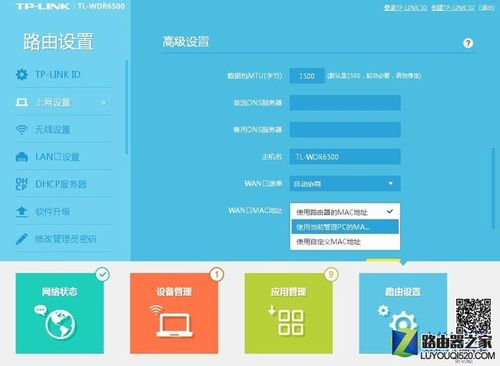Click the 退出 logout link
The width and height of the screenshot is (500, 366).
pyautogui.click(x=487, y=7)
